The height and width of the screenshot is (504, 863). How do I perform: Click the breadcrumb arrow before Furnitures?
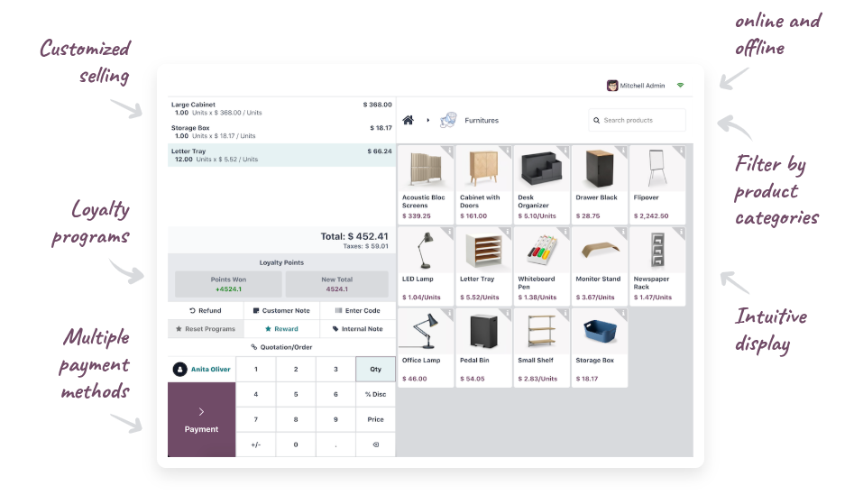coord(427,120)
